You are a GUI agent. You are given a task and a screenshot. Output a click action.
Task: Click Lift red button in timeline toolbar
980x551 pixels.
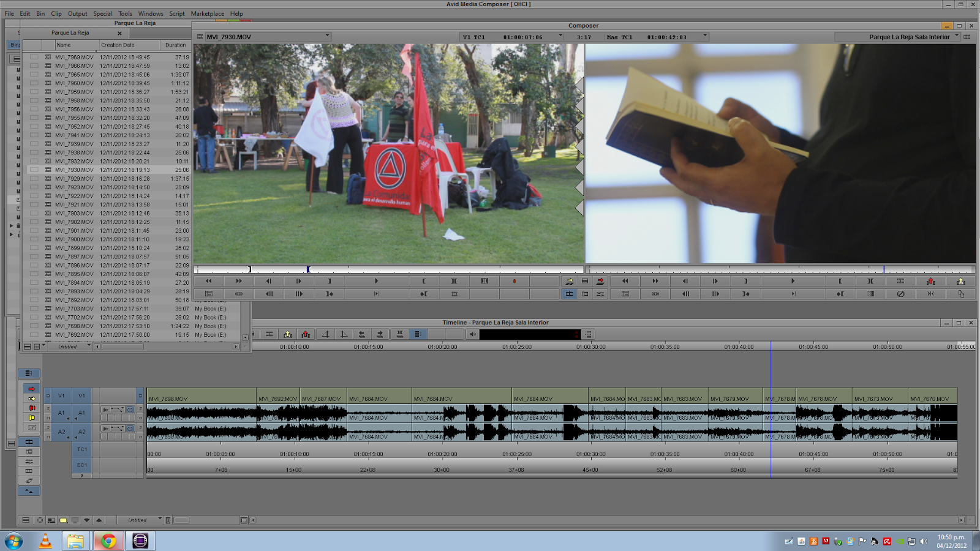[306, 334]
